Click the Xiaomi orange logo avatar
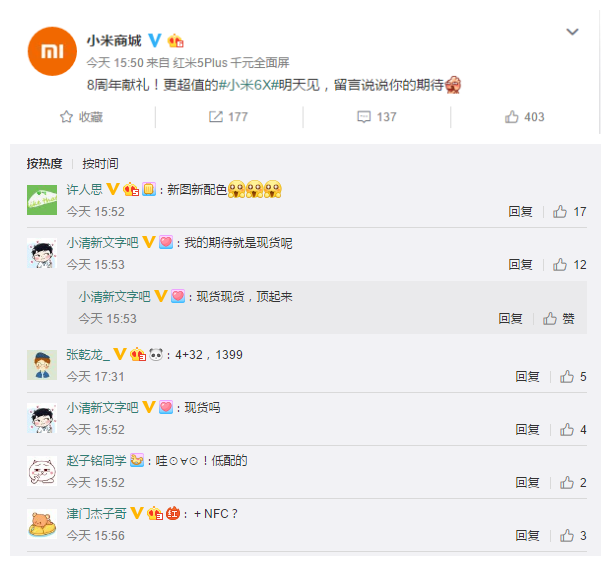Image resolution: width=611 pixels, height=563 pixels. click(x=49, y=51)
